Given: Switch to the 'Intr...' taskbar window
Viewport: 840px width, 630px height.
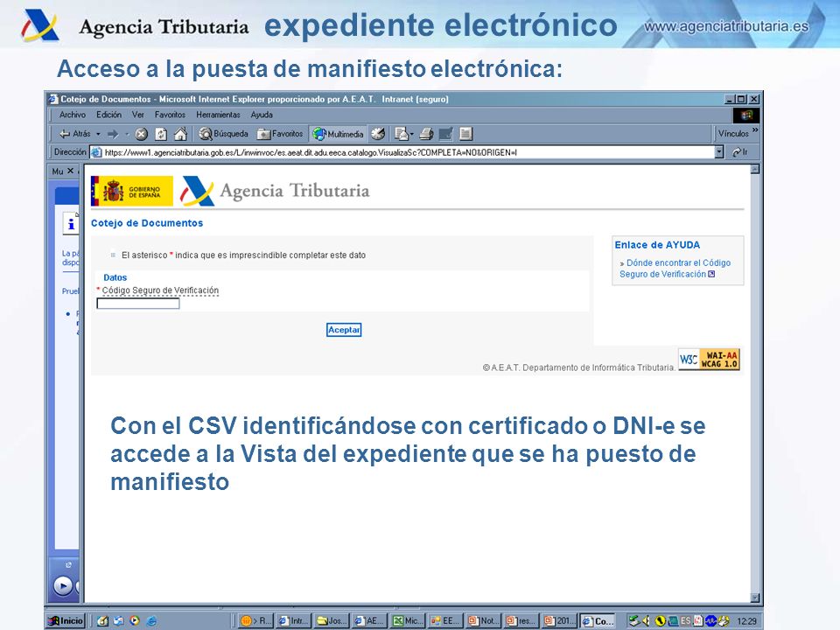Looking at the screenshot, I should pos(292,621).
